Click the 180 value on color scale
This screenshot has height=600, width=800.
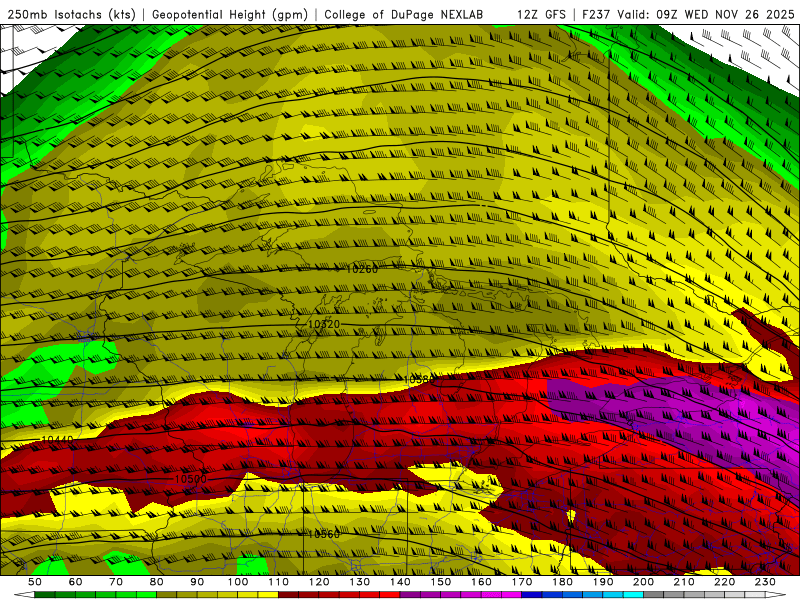[562, 582]
